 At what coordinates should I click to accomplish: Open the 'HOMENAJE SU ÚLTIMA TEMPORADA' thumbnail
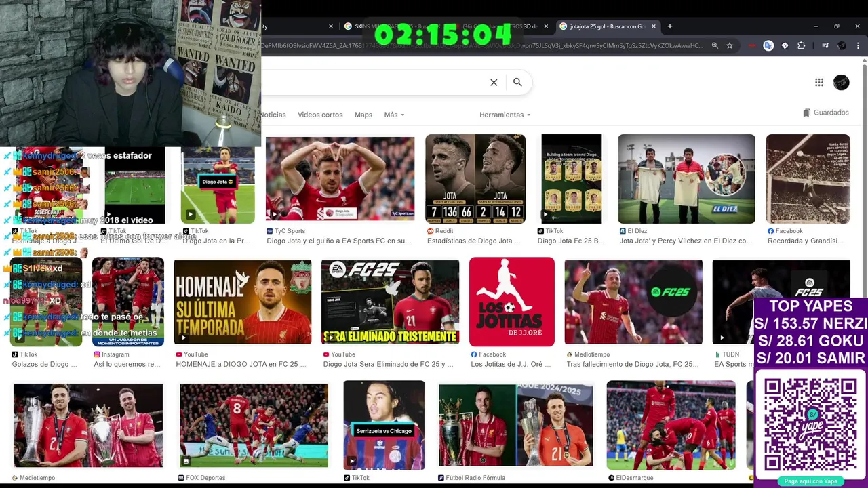click(x=243, y=302)
